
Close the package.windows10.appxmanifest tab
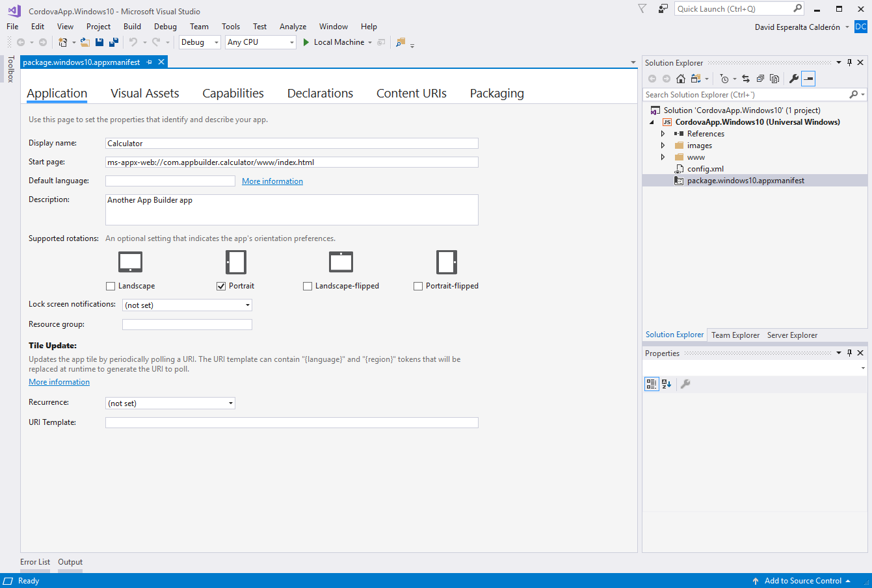(161, 62)
